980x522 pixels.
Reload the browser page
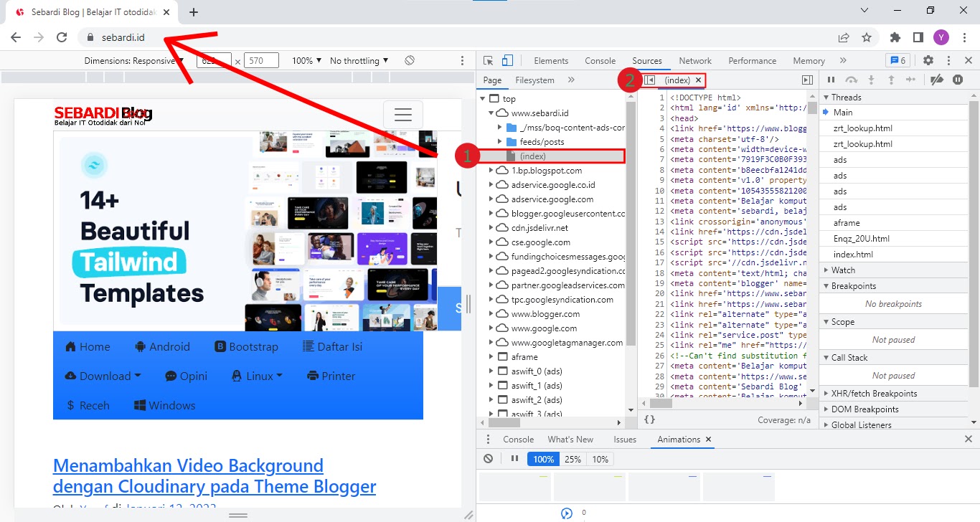62,37
